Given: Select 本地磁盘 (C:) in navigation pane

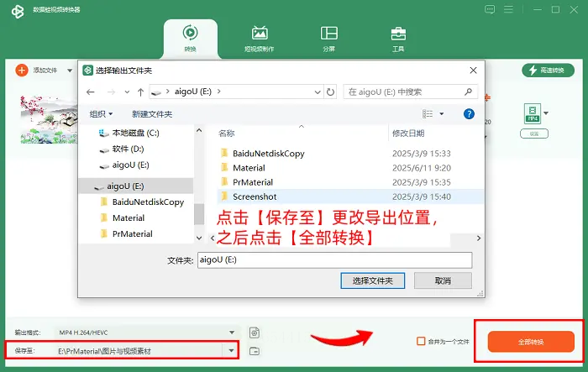Looking at the screenshot, I should [129, 133].
